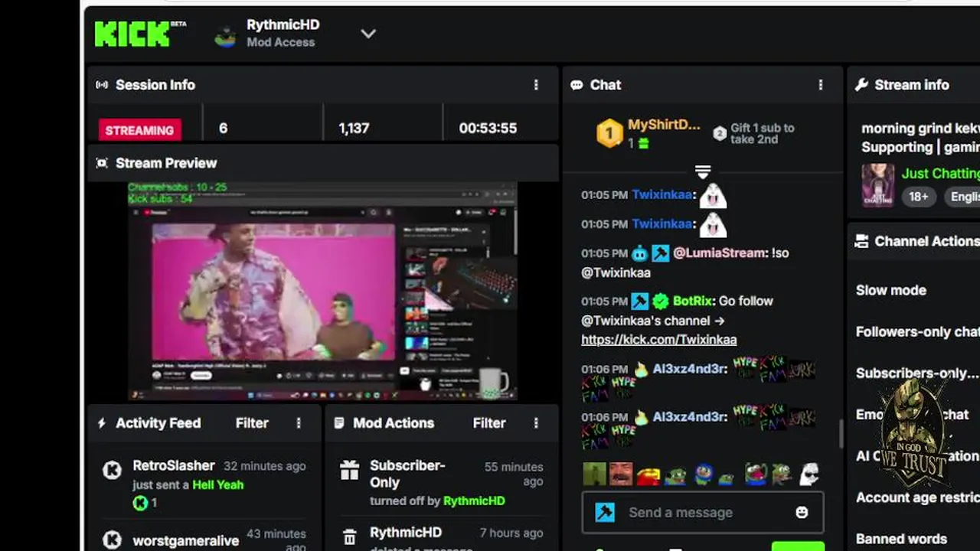Focus the Send a message field
This screenshot has width=980, height=551.
[x=703, y=512]
